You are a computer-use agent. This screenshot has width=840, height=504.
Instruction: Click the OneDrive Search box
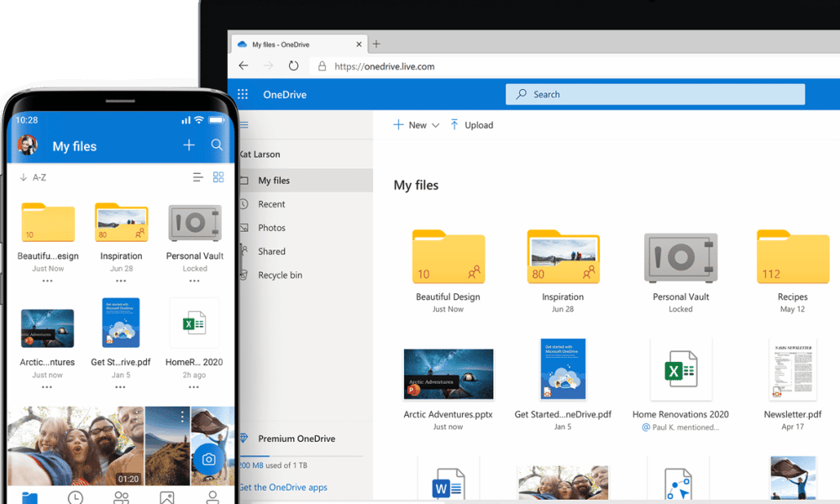655,94
